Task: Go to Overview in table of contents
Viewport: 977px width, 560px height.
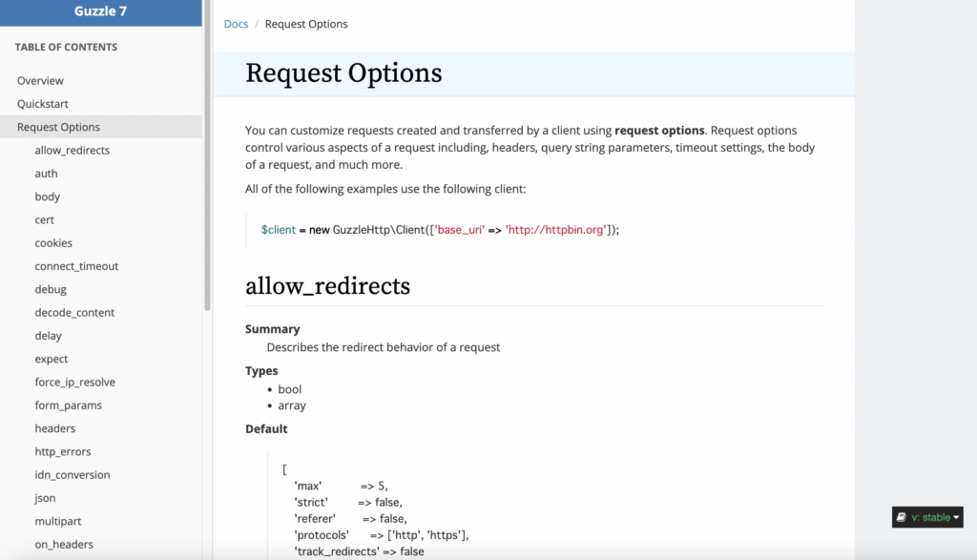Action: [x=40, y=80]
